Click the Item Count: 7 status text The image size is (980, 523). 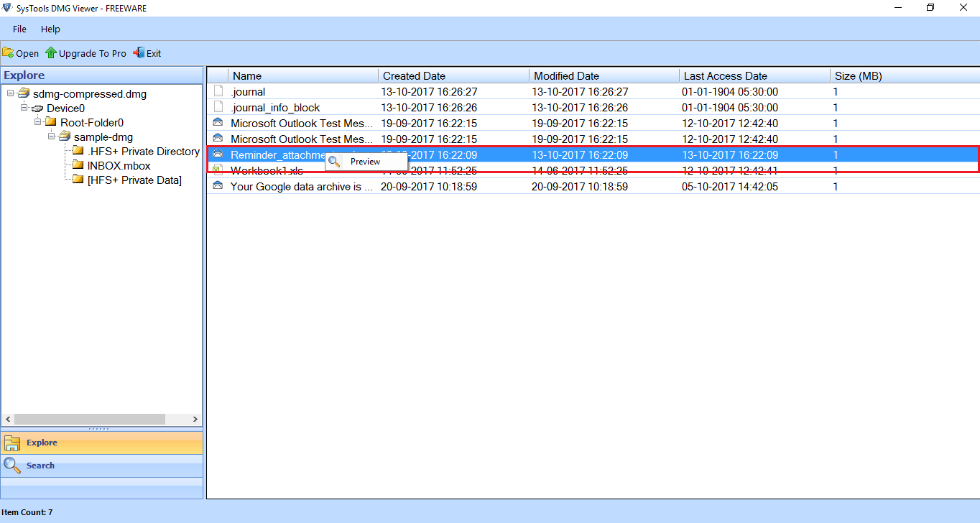[27, 512]
